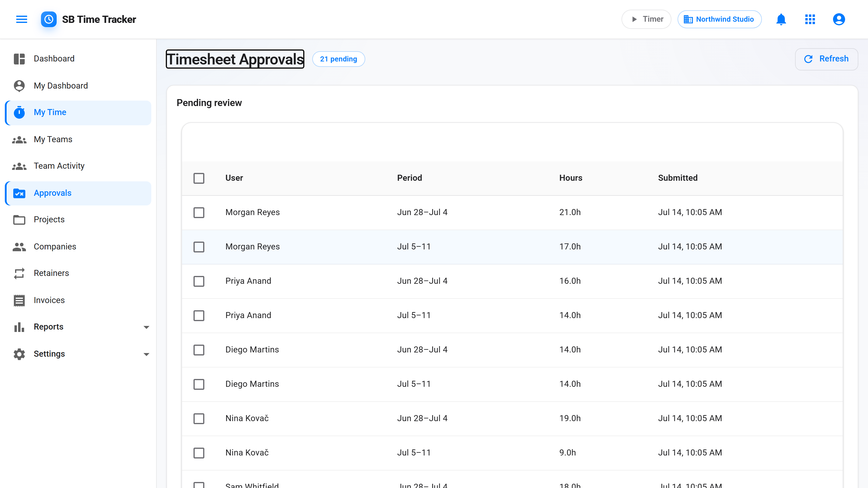Check Priya Anand Jul 5–11 row

[199, 316]
